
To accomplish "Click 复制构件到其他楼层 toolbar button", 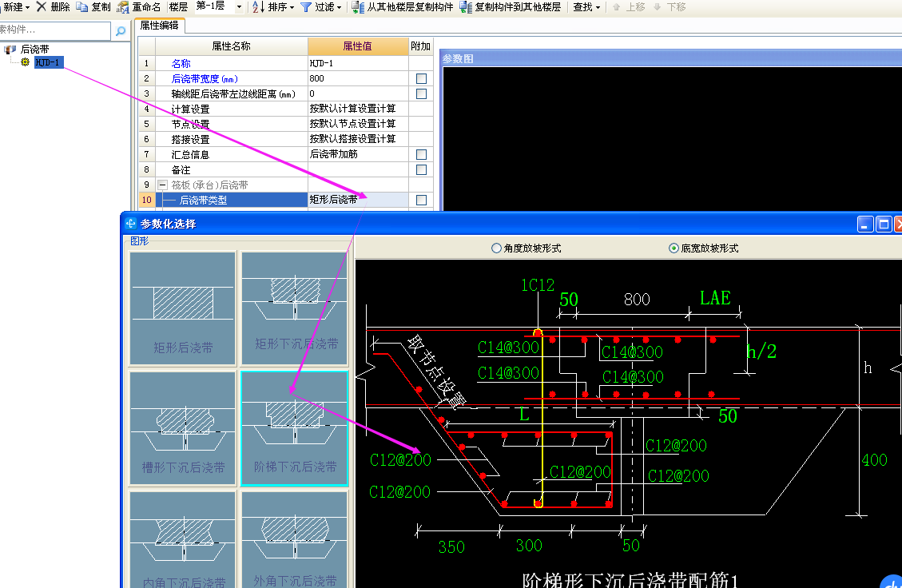I will 511,7.
